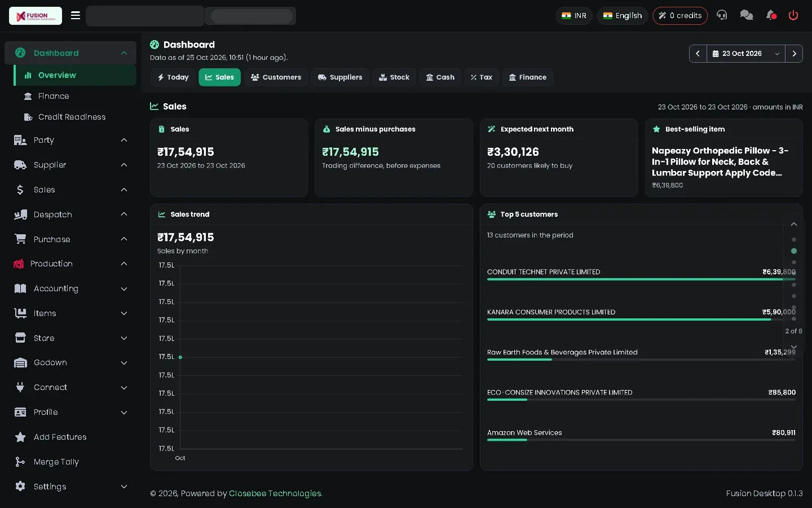Click the Despatch trolley icon in the sidebar
Image resolution: width=812 pixels, height=508 pixels.
point(20,214)
